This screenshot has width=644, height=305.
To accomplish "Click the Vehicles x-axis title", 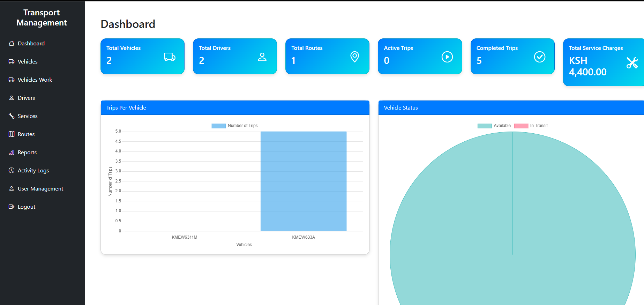I will (x=244, y=245).
